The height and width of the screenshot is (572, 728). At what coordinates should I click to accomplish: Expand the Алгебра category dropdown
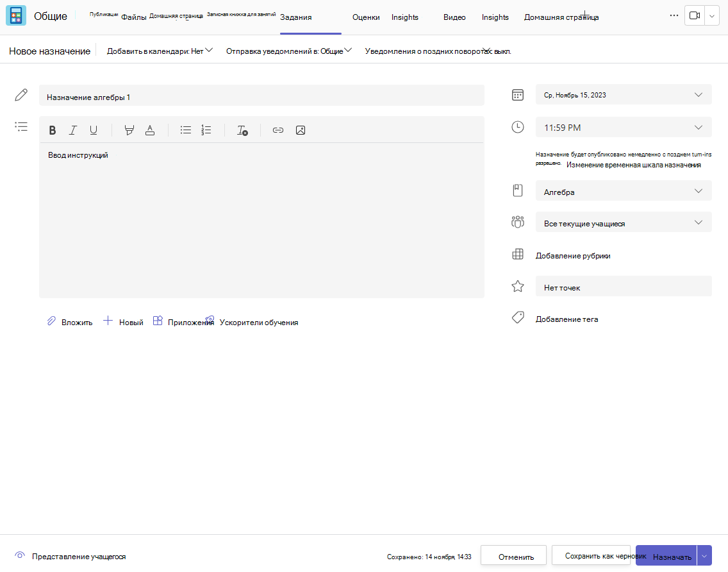(x=624, y=191)
